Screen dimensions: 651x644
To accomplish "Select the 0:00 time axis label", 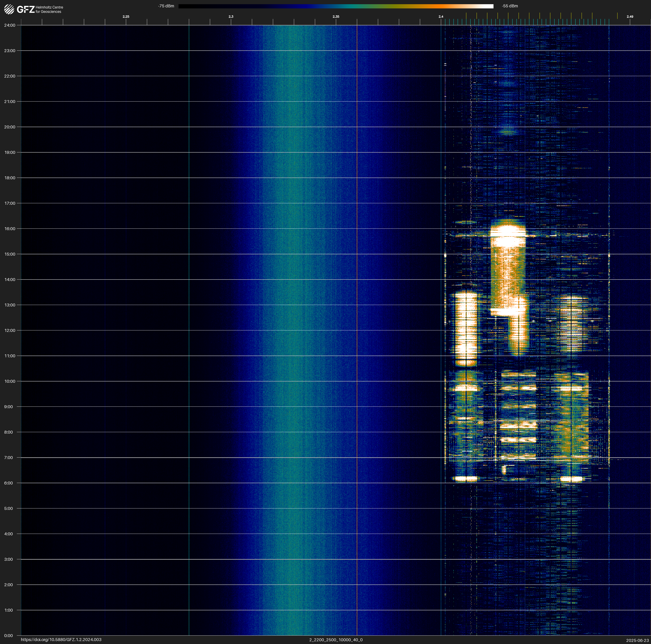I will tap(8, 636).
